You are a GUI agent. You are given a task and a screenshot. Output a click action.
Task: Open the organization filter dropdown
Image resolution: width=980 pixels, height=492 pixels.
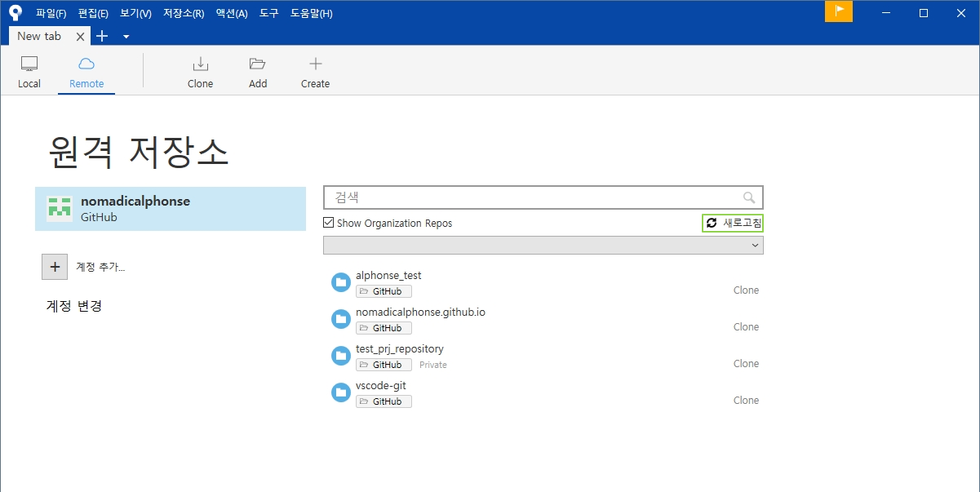[x=543, y=245]
